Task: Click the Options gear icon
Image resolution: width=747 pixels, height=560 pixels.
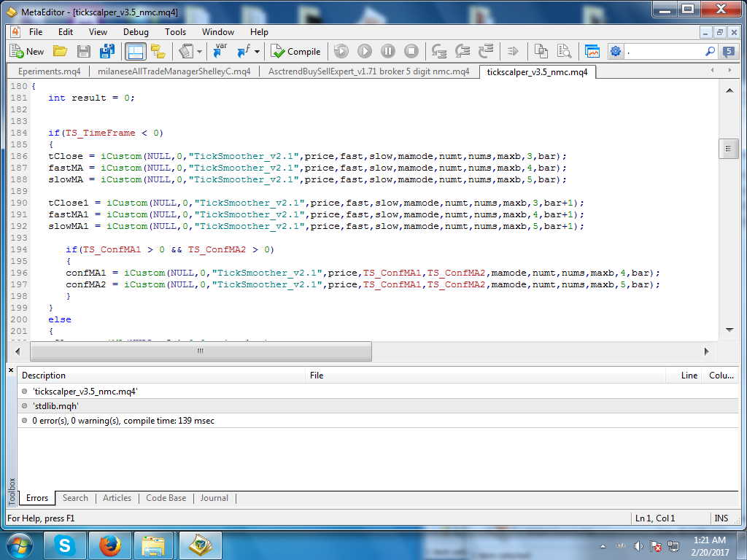Action: pos(616,51)
